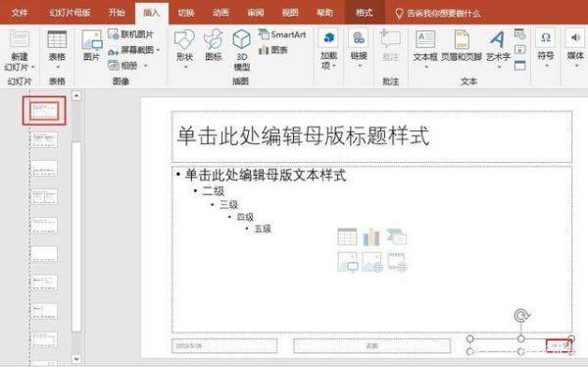Open the 媒体 media dropdown
The image size is (588, 367).
pyautogui.click(x=575, y=49)
